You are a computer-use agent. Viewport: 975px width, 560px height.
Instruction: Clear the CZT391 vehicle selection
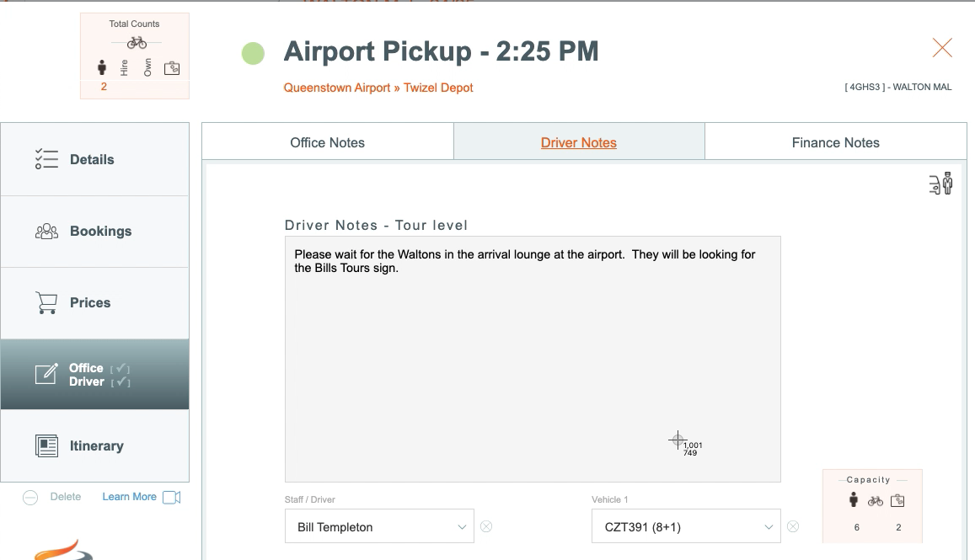[793, 526]
